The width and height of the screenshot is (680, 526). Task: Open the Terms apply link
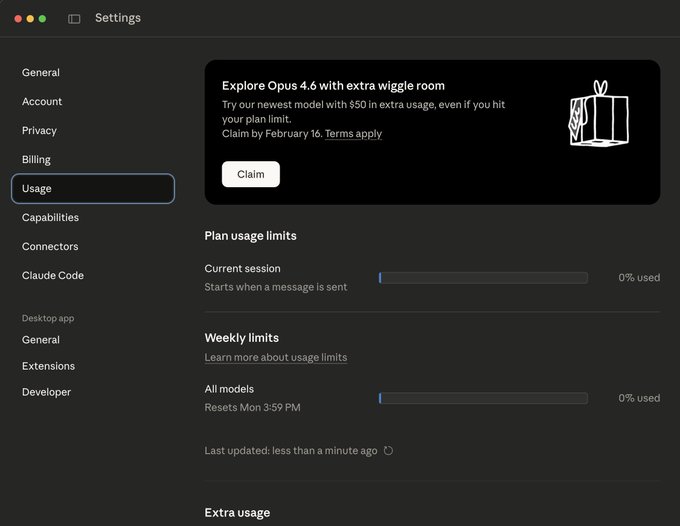click(x=353, y=134)
